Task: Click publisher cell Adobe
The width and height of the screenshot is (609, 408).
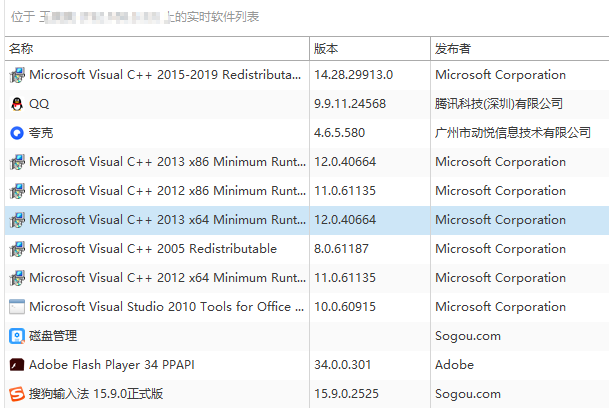Action: tap(454, 364)
